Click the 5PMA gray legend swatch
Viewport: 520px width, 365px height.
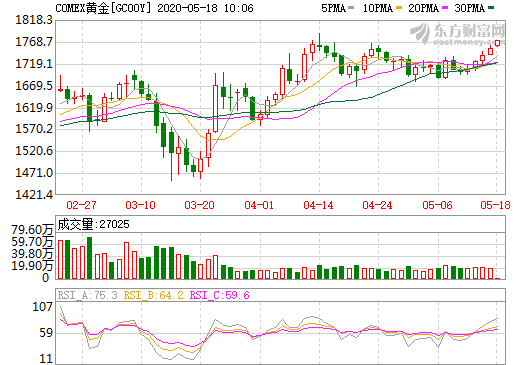(351, 8)
